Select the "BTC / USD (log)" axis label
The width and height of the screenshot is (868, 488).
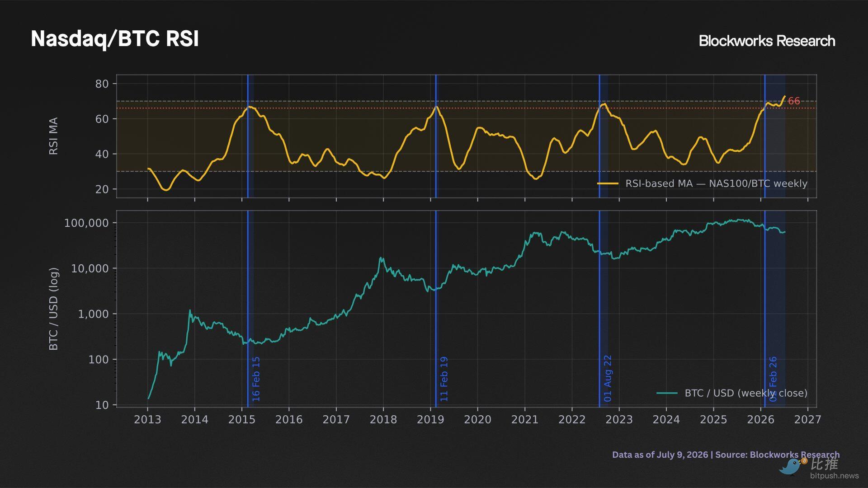(53, 309)
